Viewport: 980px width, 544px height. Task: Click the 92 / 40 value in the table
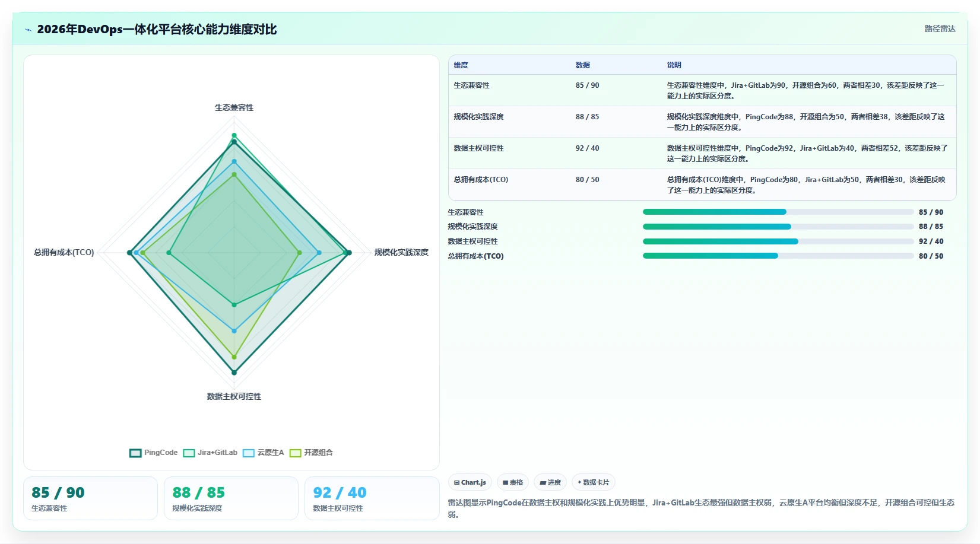pyautogui.click(x=588, y=148)
